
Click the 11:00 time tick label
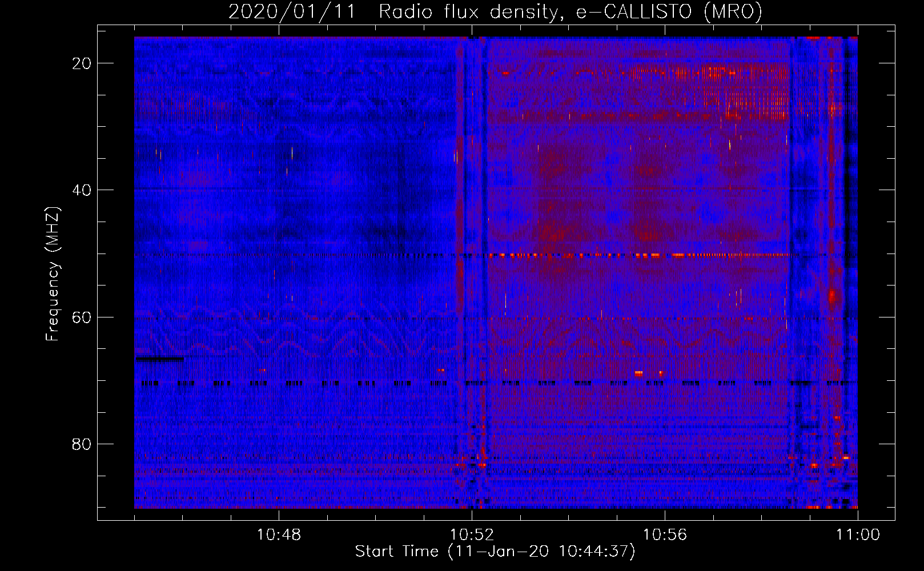[x=858, y=535]
